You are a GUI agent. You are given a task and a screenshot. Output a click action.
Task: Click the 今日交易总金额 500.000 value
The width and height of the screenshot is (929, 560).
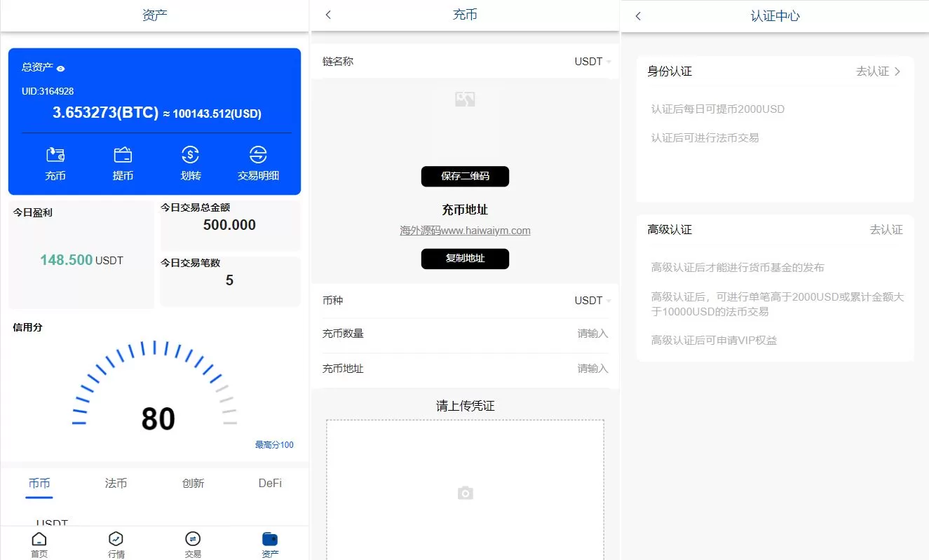(229, 225)
